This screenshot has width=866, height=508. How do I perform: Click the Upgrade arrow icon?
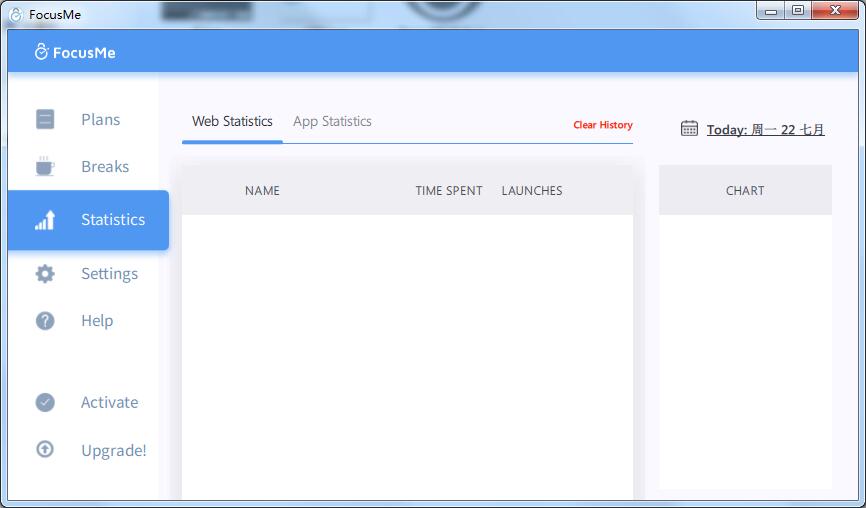click(x=45, y=449)
